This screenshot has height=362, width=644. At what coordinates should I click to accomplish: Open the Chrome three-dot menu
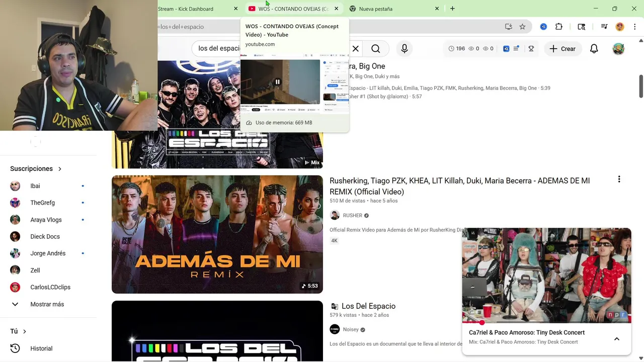(x=635, y=27)
